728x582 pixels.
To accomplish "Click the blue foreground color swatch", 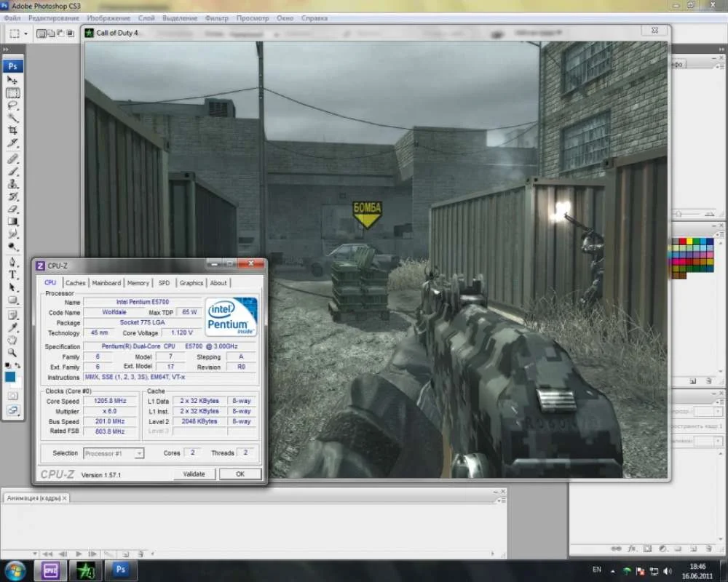I will 9,377.
